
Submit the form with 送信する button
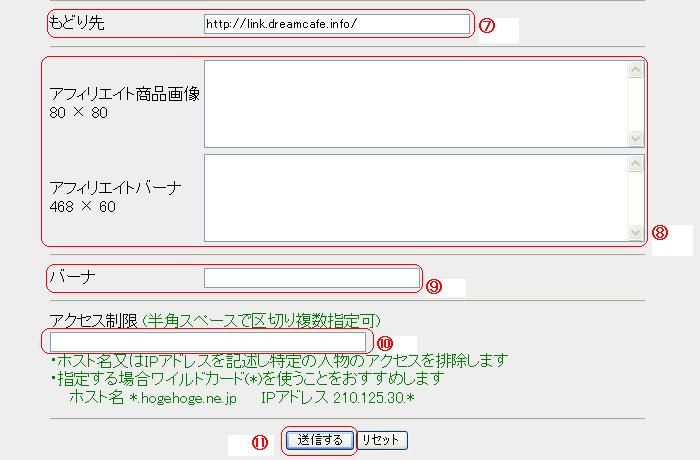point(320,440)
